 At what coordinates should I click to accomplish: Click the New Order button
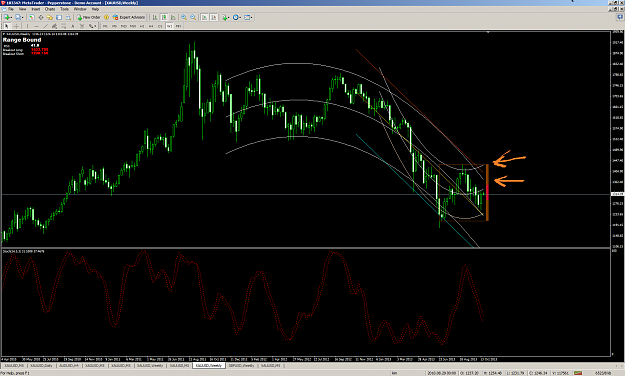pos(89,17)
